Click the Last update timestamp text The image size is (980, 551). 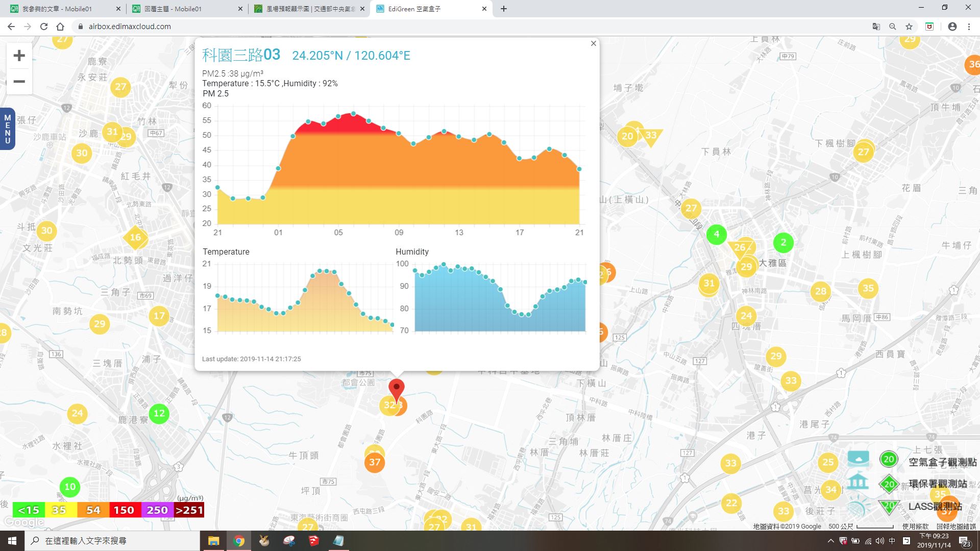click(x=252, y=359)
